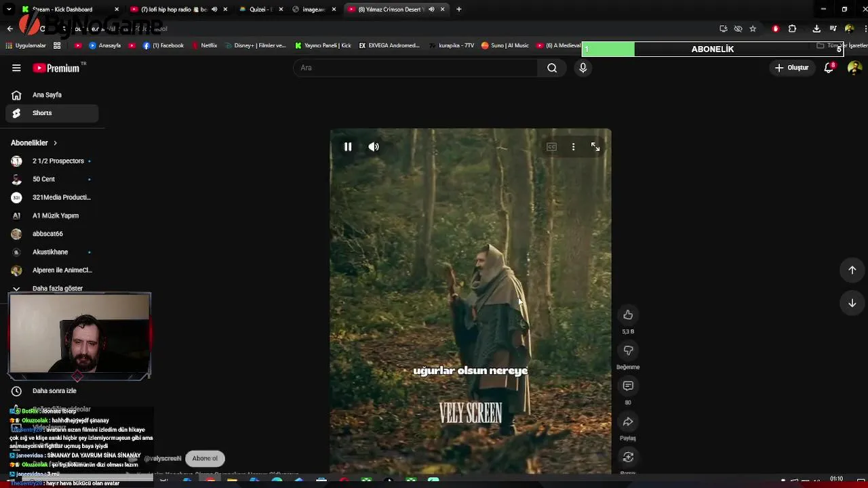Open the Uygulamalar apps bookmark
Image resolution: width=868 pixels, height=488 pixels.
point(26,45)
